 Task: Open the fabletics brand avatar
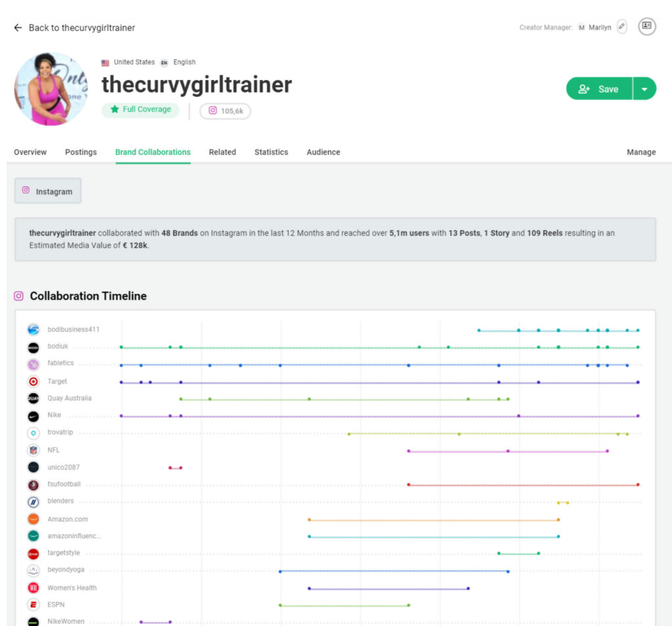33,363
